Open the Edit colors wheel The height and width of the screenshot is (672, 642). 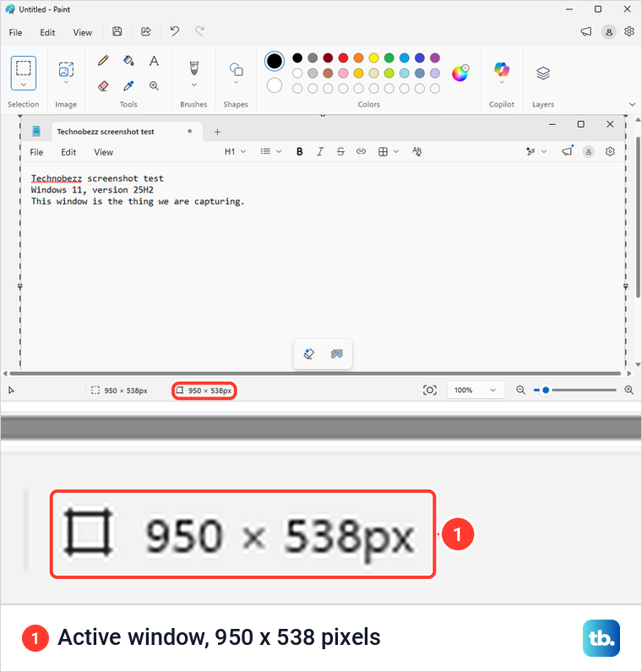pyautogui.click(x=460, y=74)
